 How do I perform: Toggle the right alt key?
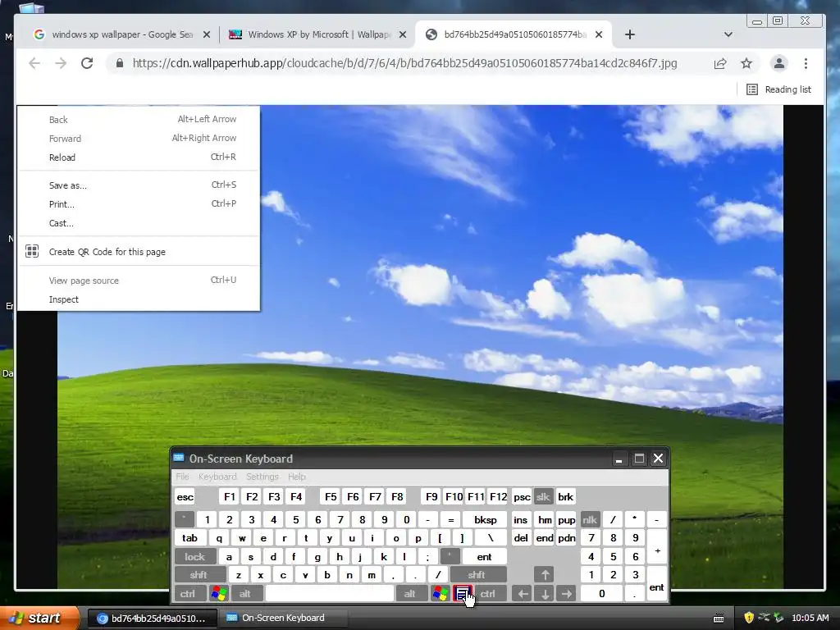click(x=410, y=594)
